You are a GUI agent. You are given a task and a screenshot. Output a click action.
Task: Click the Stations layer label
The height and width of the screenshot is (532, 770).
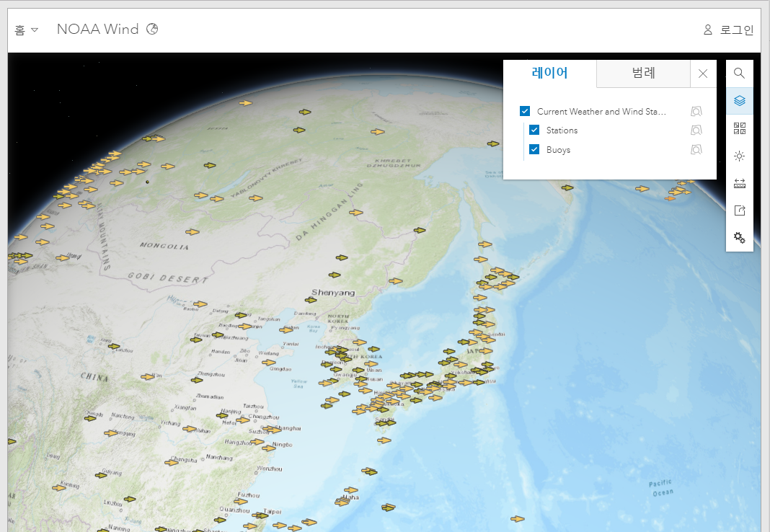pos(562,130)
